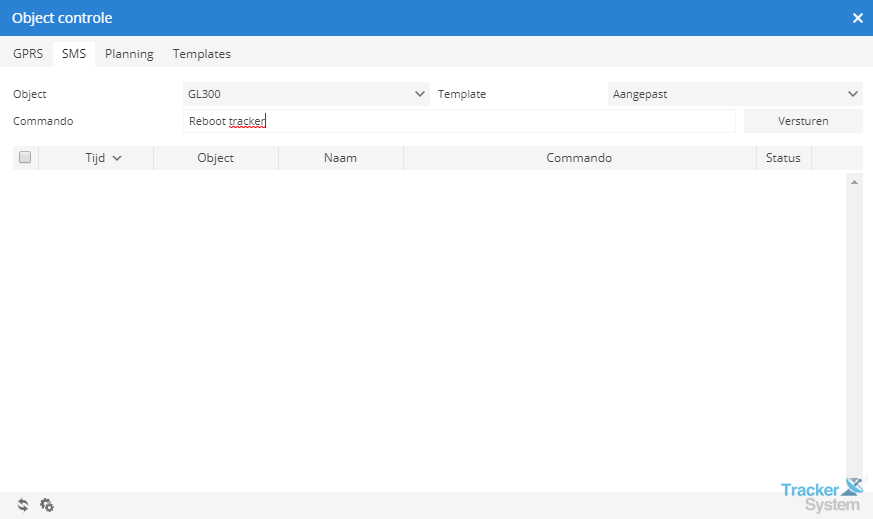Click the Commando column header

pyautogui.click(x=579, y=158)
